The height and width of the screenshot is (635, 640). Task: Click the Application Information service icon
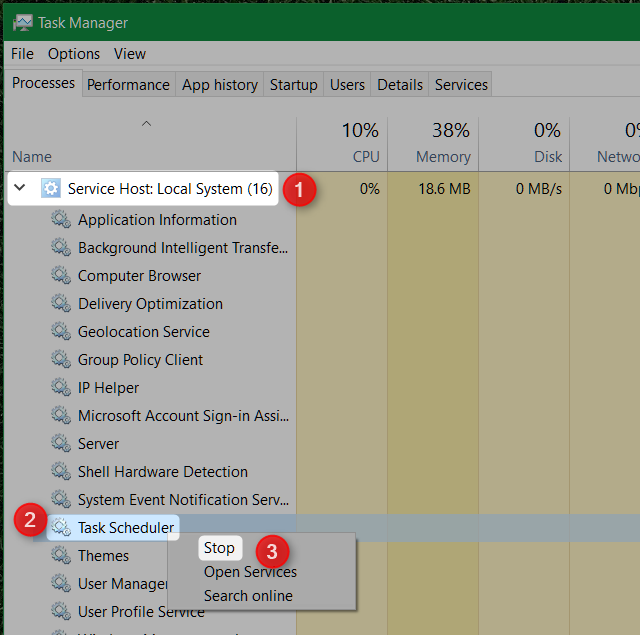[61, 220]
